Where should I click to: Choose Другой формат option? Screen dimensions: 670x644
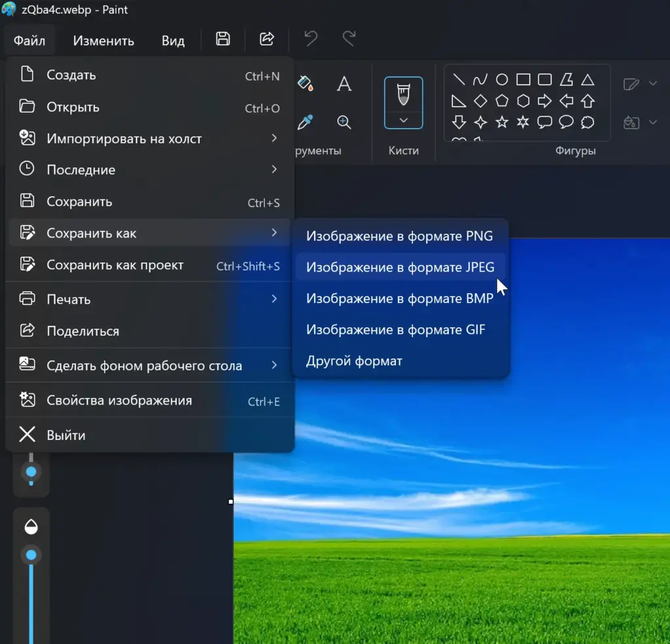[401, 361]
